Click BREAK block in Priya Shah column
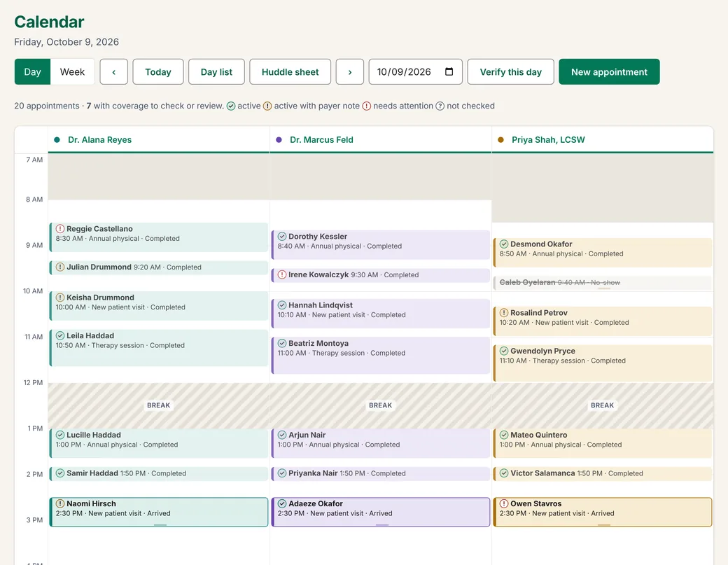 pos(602,405)
